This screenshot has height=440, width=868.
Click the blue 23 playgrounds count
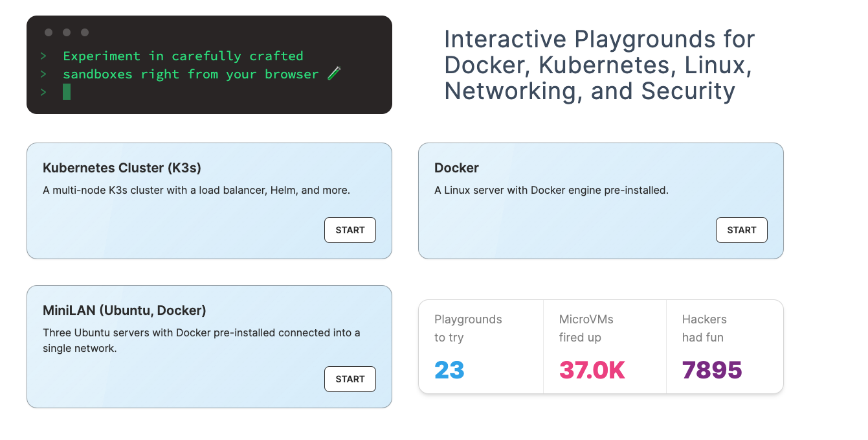[x=449, y=370]
